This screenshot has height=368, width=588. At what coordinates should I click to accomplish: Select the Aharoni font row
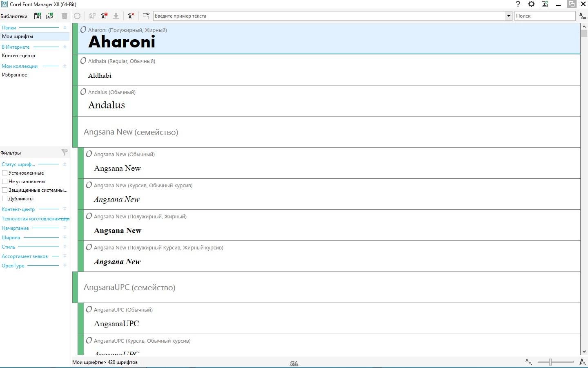click(x=326, y=38)
